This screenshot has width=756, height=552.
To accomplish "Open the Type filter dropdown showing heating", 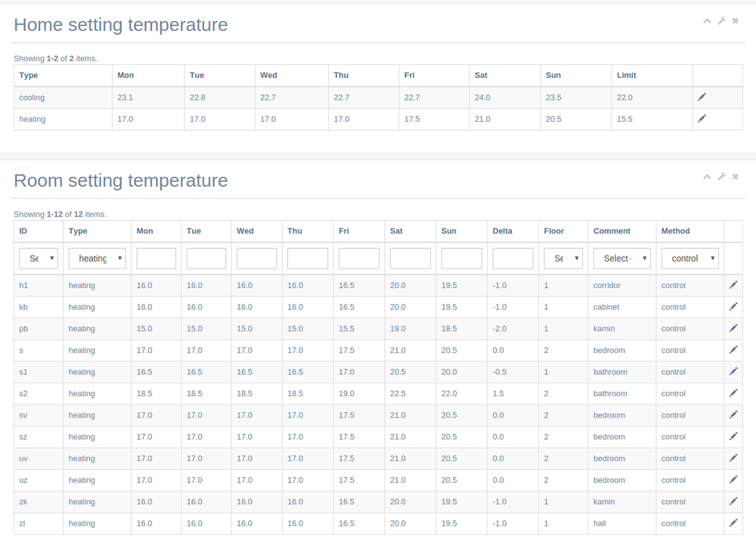I will pos(97,259).
